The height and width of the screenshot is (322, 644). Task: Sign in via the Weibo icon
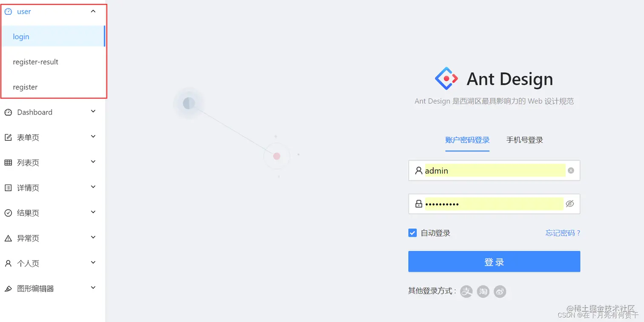(500, 291)
